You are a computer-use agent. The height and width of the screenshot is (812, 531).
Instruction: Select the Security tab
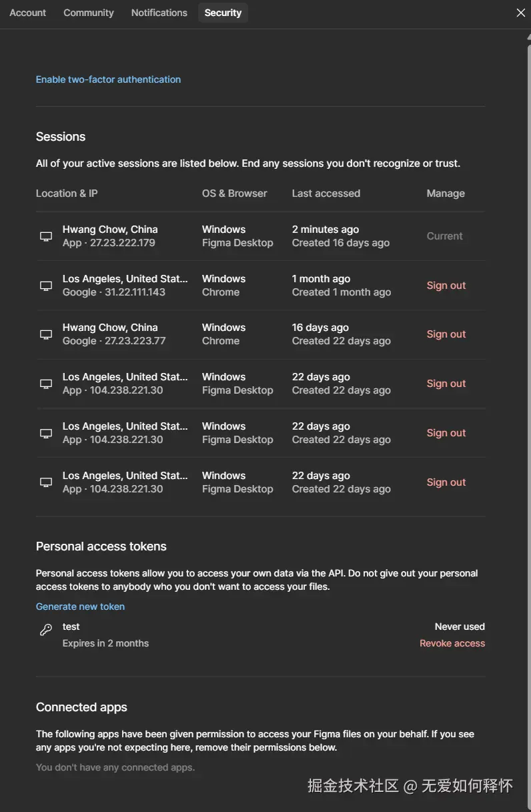223,13
